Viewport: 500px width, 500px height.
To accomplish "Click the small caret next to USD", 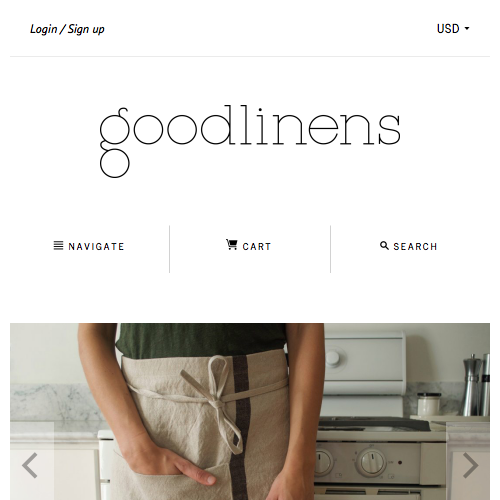I will (467, 29).
